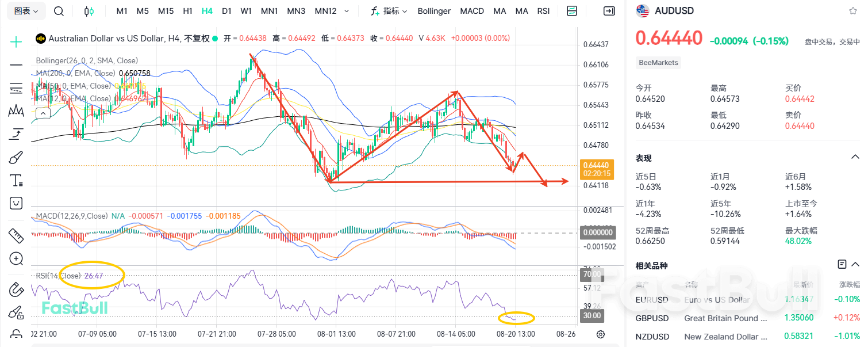The image size is (868, 347).
Task: Switch to the D1 timeframe
Action: [x=226, y=10]
